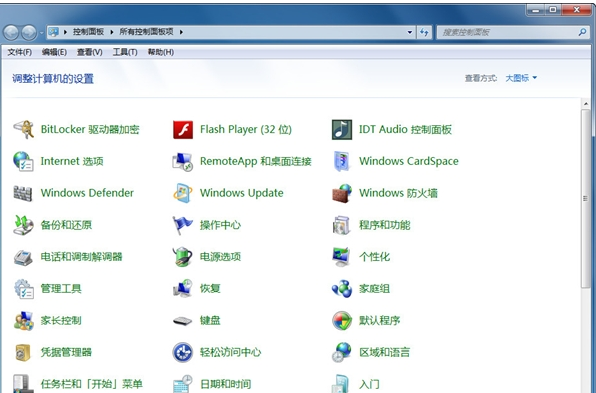Image resolution: width=596 pixels, height=393 pixels.
Task: Click the 控制面板 breadcrumb
Action: 88,32
